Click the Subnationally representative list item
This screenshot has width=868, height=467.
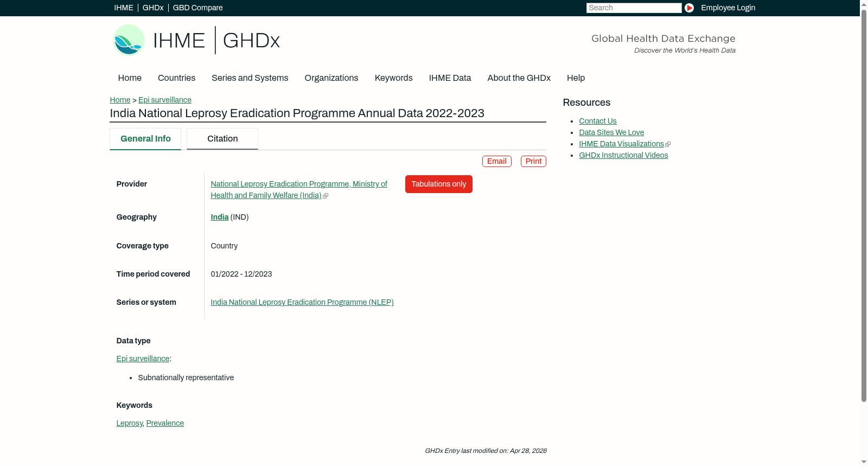pyautogui.click(x=186, y=378)
